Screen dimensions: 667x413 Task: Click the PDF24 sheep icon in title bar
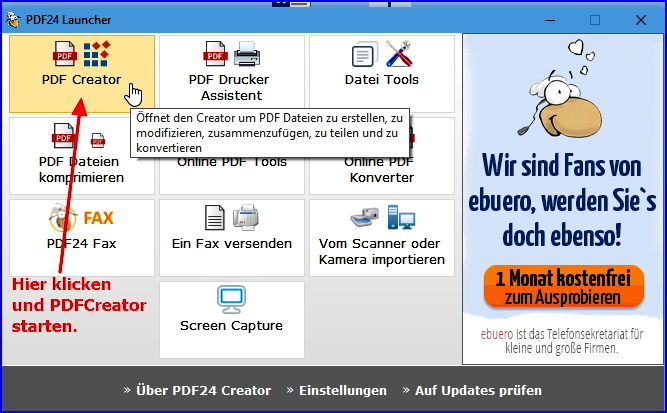(x=13, y=20)
